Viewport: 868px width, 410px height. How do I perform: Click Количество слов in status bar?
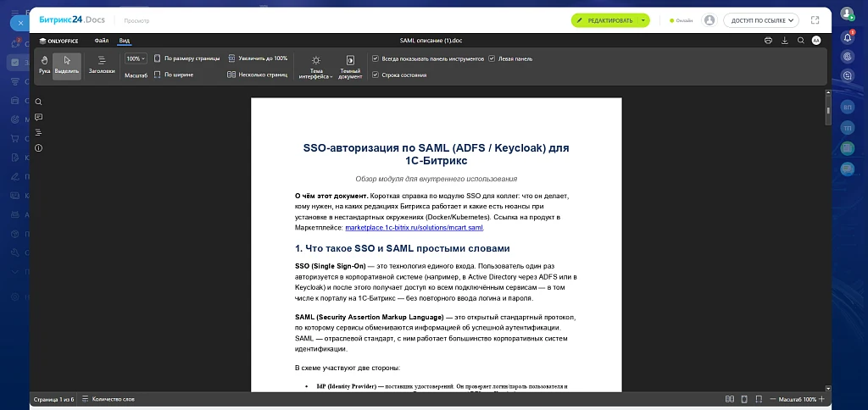point(108,399)
